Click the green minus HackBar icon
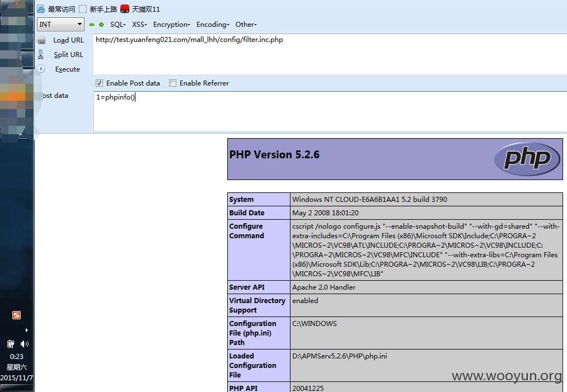567x392 pixels. [92, 25]
